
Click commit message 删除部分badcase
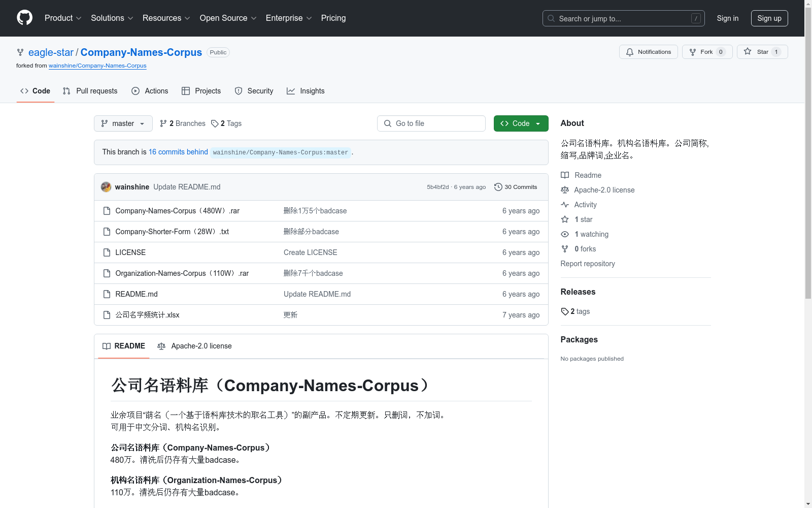[311, 232]
